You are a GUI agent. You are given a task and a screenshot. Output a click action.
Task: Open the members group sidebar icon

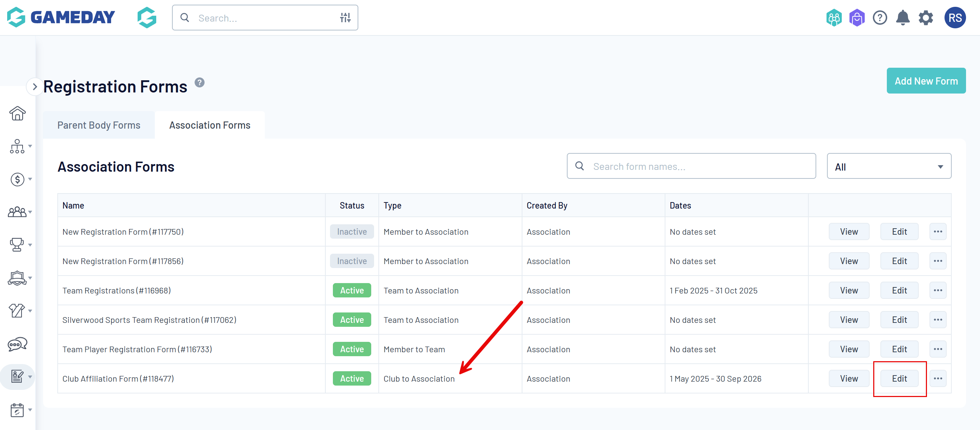click(17, 212)
